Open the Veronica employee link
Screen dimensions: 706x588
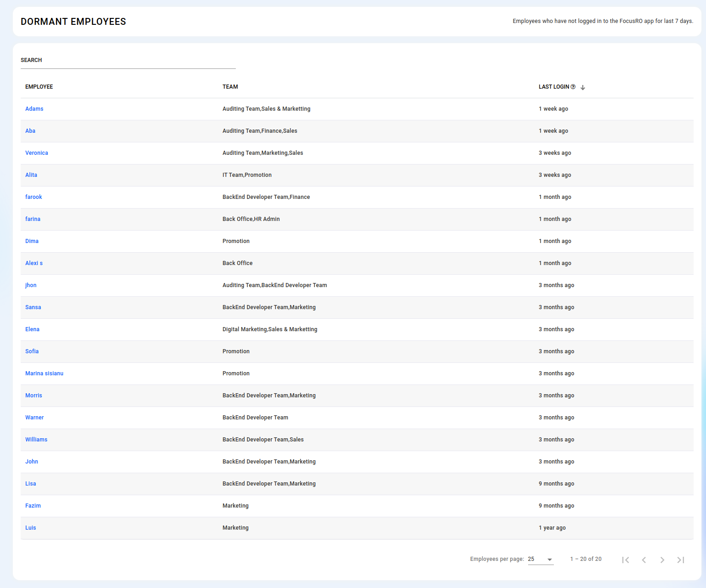click(x=37, y=153)
